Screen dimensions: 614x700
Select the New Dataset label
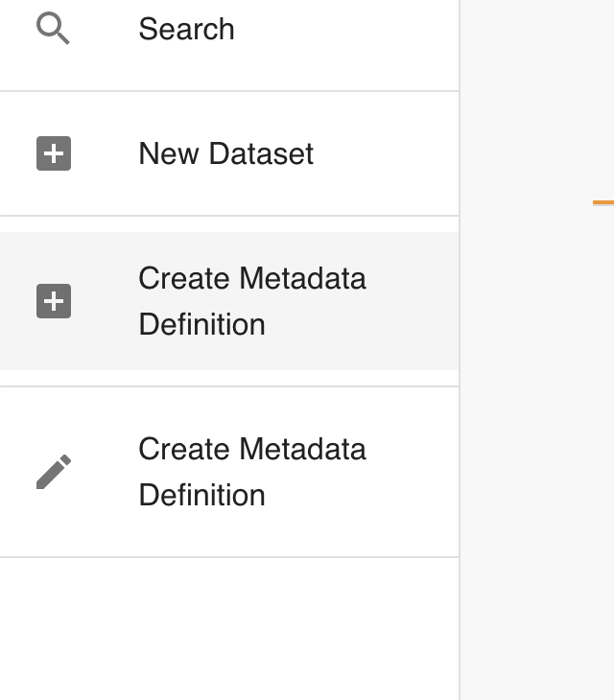pos(225,153)
